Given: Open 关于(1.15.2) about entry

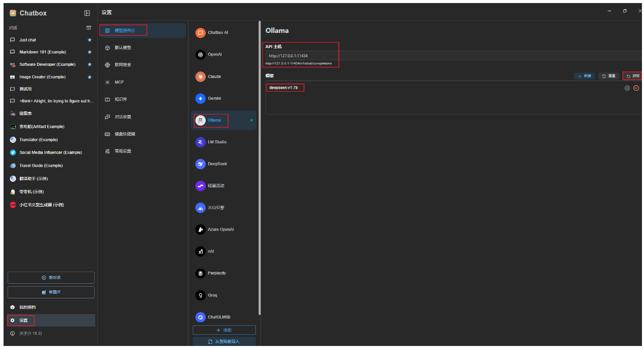Looking at the screenshot, I should point(51,333).
